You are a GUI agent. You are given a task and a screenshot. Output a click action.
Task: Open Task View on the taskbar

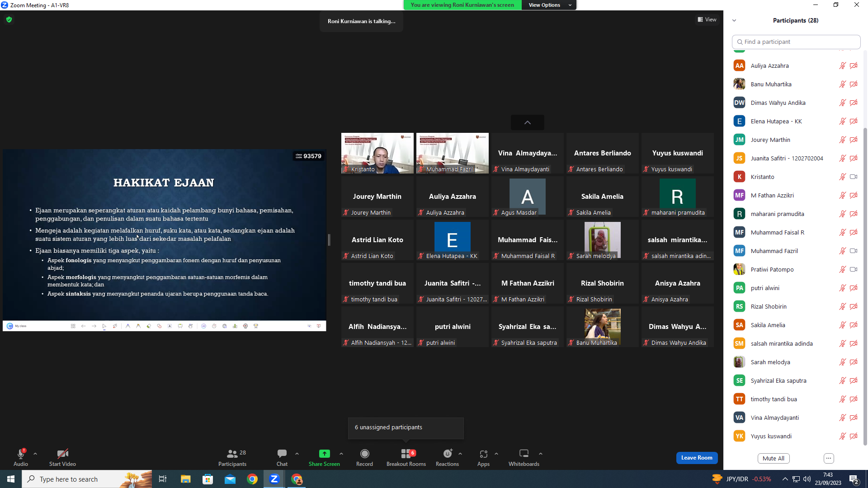163,479
